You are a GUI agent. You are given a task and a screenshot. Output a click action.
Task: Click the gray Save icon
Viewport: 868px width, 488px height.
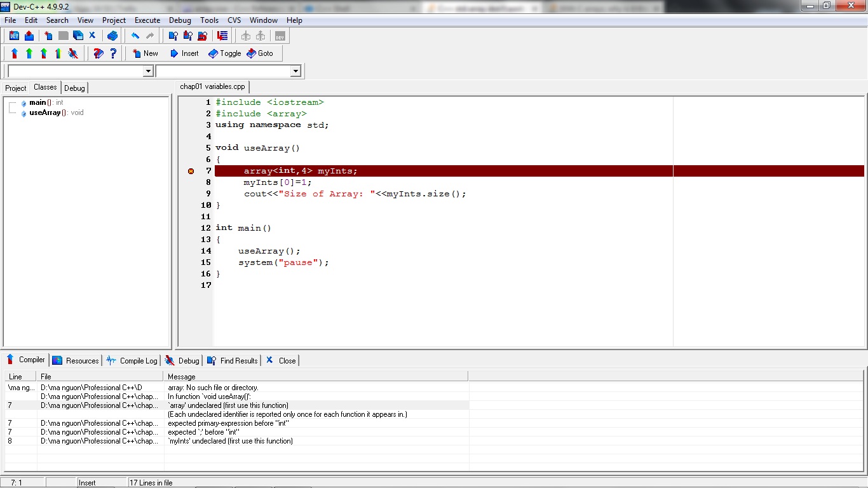click(x=63, y=36)
